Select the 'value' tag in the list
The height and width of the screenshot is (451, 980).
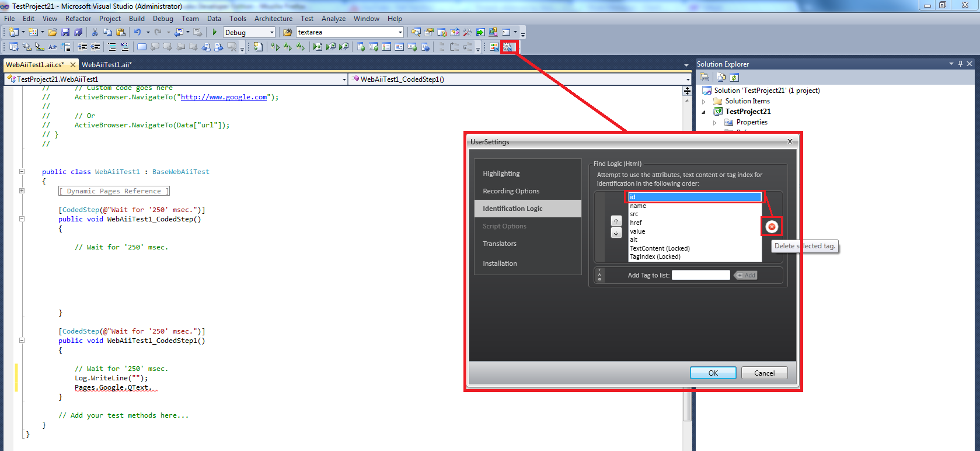point(695,231)
